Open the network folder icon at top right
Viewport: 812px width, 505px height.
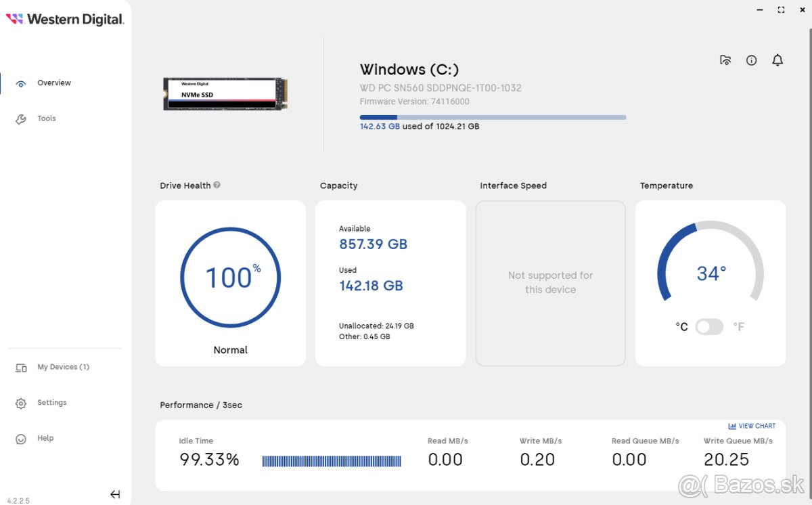(x=725, y=60)
